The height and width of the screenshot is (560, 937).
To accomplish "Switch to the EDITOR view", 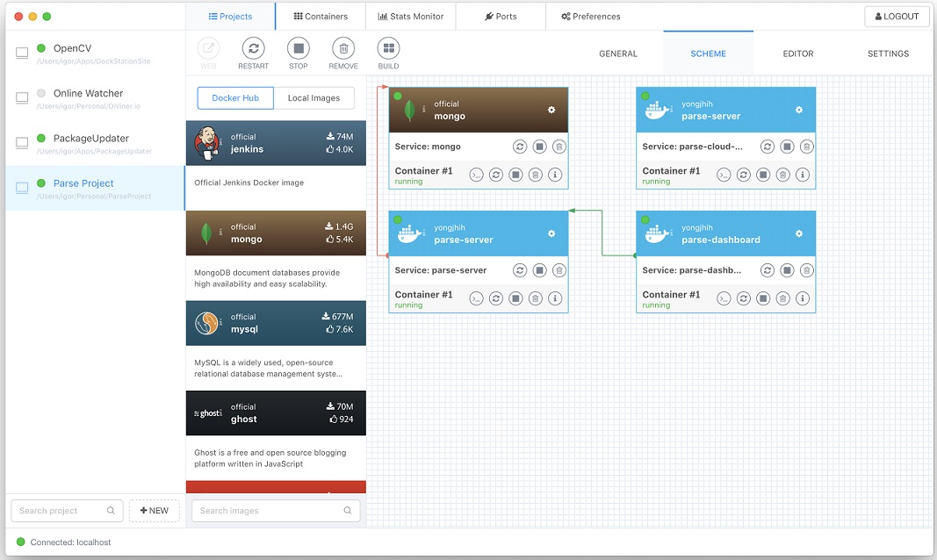I will pos(797,54).
